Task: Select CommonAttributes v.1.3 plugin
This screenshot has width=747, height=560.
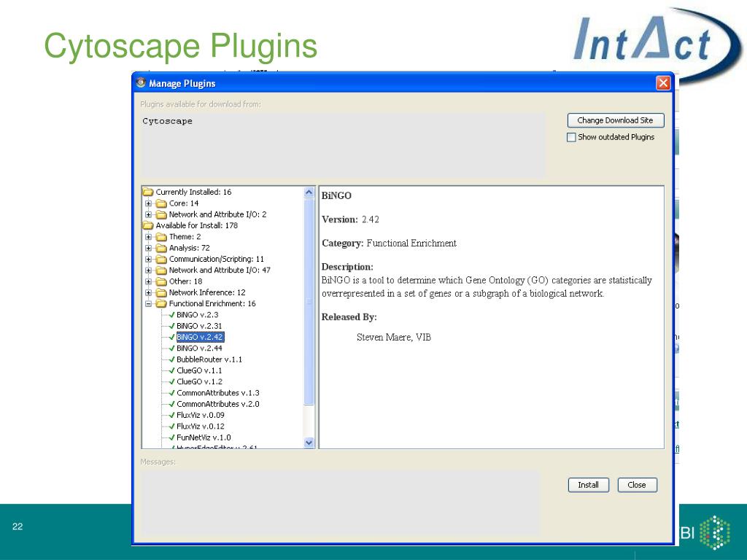Action: point(217,393)
